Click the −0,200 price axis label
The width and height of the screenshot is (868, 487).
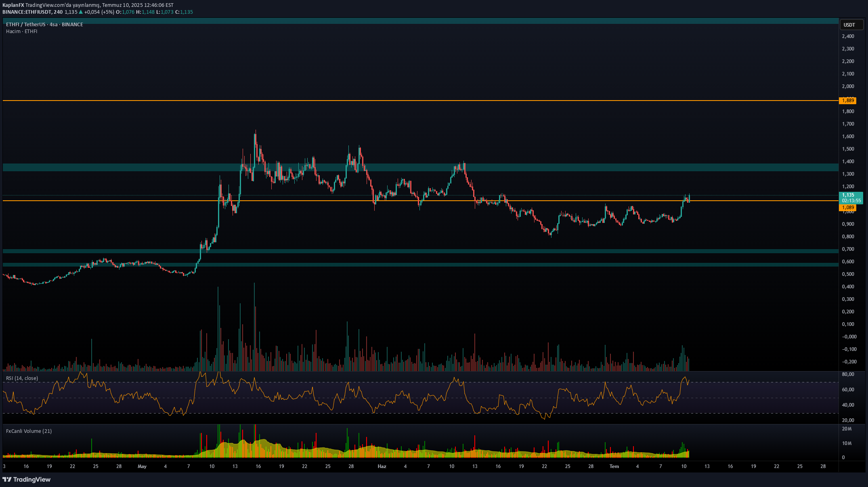coord(849,362)
